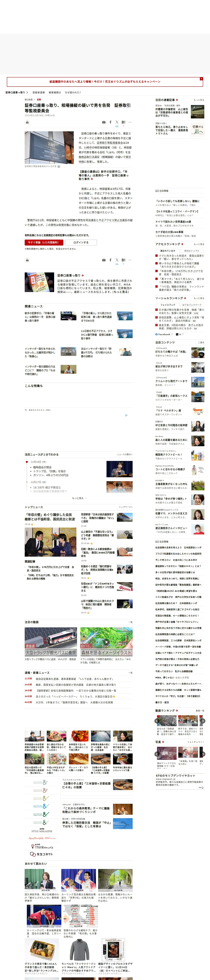Play the ナウシカ forest video
Screen dimensions: 210x980
(106, 642)
